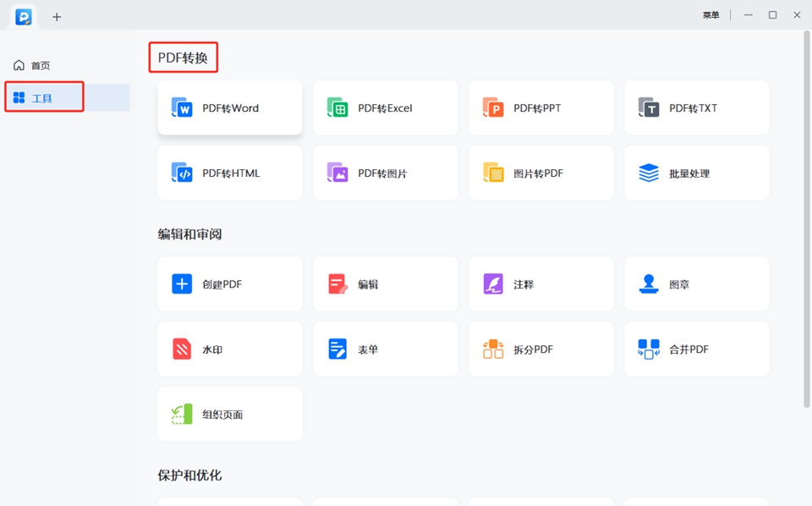Open a new tab with plus button

[x=57, y=17]
